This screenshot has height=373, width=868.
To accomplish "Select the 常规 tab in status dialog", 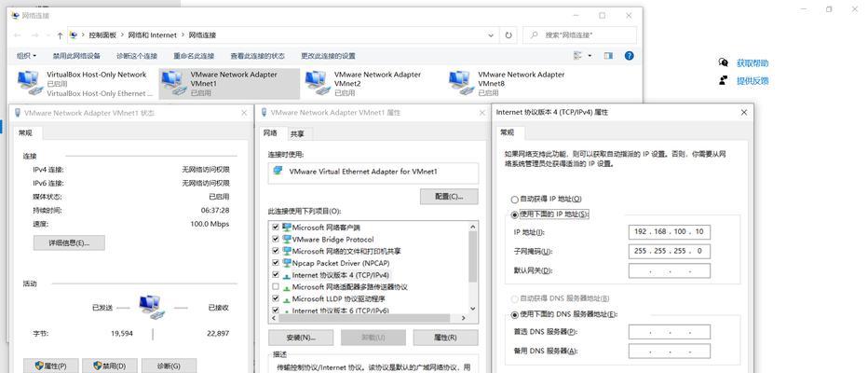I will pyautogui.click(x=25, y=133).
